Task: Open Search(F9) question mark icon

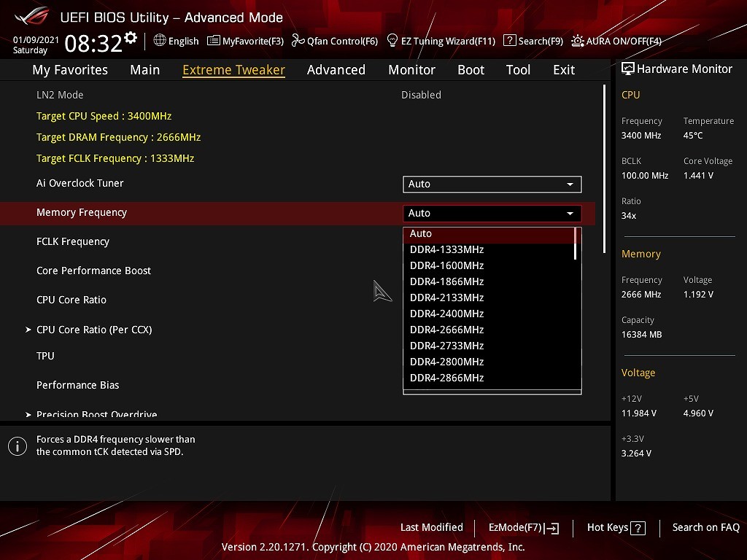Action: click(510, 41)
